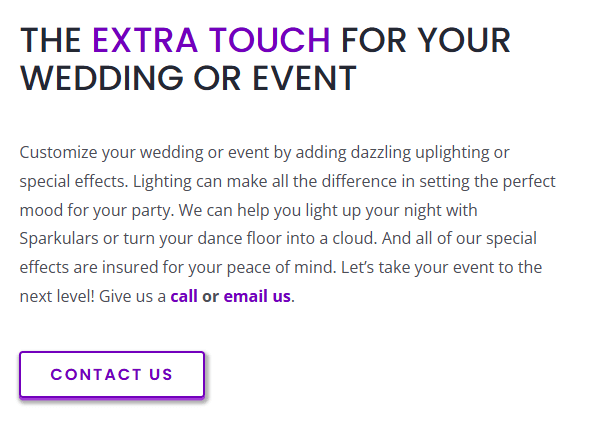Open the purple 'call' link
The image size is (600, 426).
click(184, 296)
